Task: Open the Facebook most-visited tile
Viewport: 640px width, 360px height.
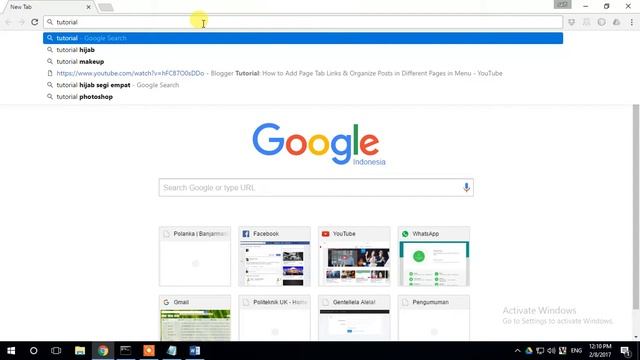Action: pyautogui.click(x=274, y=256)
